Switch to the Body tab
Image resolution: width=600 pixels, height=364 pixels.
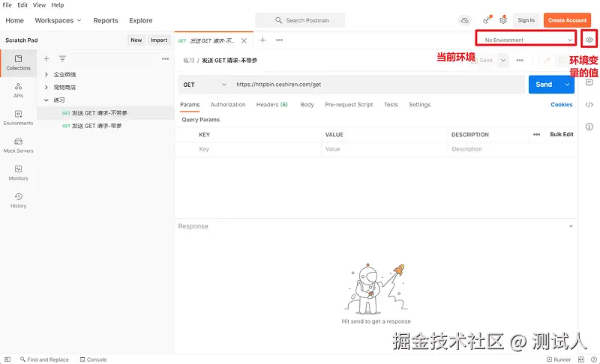point(307,105)
